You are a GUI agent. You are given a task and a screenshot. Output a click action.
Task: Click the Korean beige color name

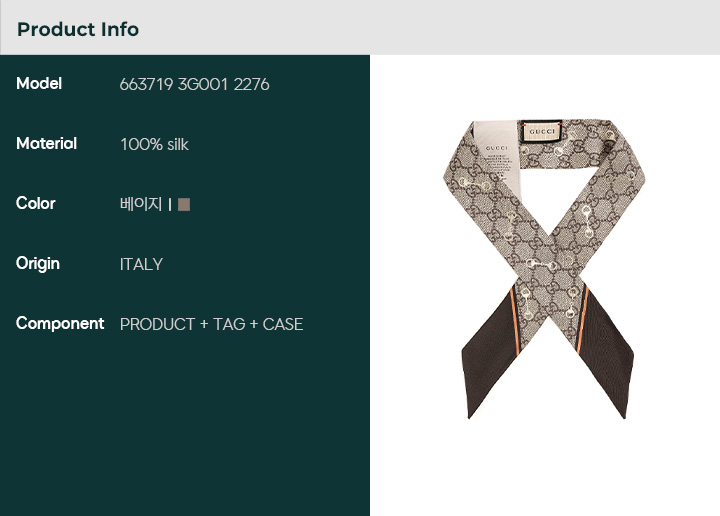tap(141, 204)
